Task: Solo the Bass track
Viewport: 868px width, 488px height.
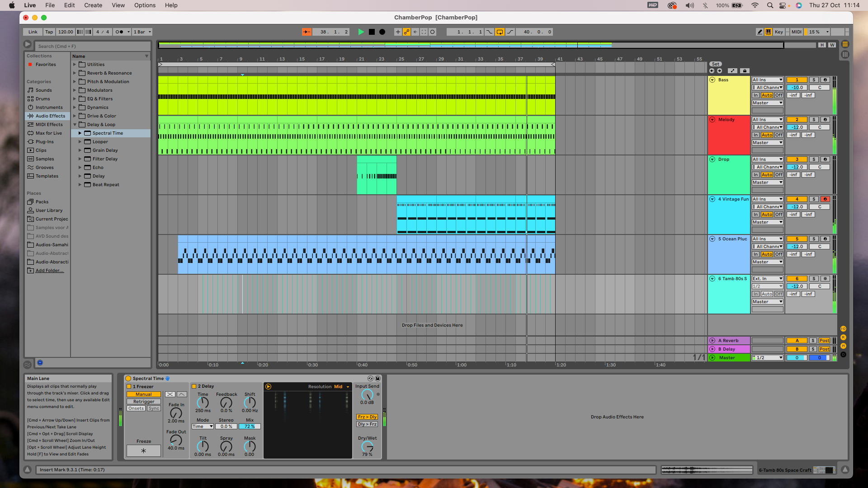Action: 814,80
